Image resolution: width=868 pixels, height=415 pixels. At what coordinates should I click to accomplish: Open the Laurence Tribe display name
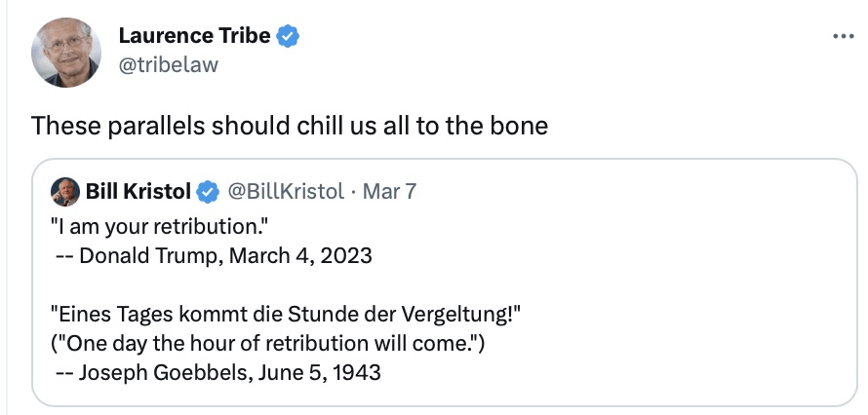pos(194,37)
